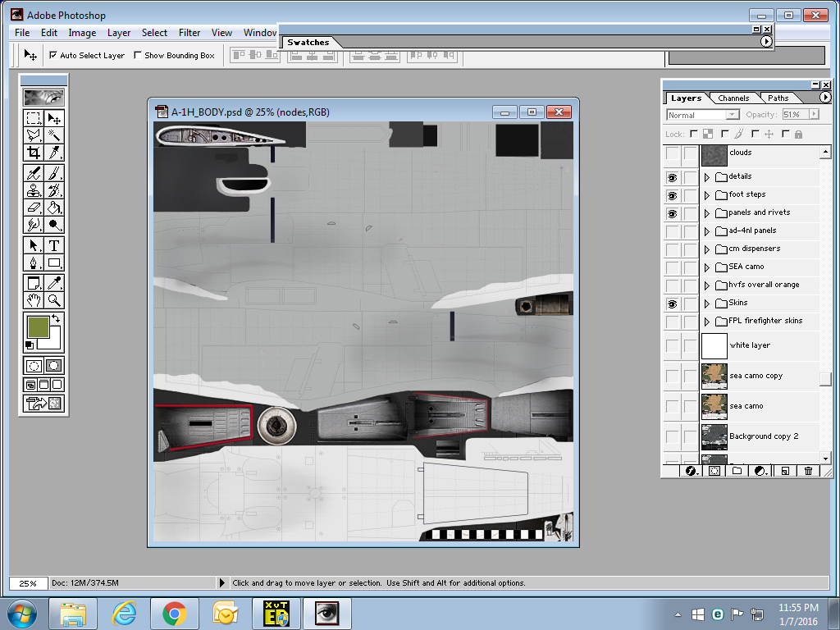
Task: Hide the details layer set
Action: tap(672, 177)
